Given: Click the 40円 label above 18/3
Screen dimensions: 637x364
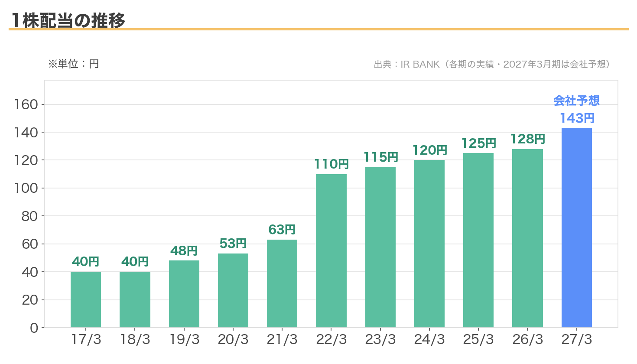Looking at the screenshot, I should point(135,261).
